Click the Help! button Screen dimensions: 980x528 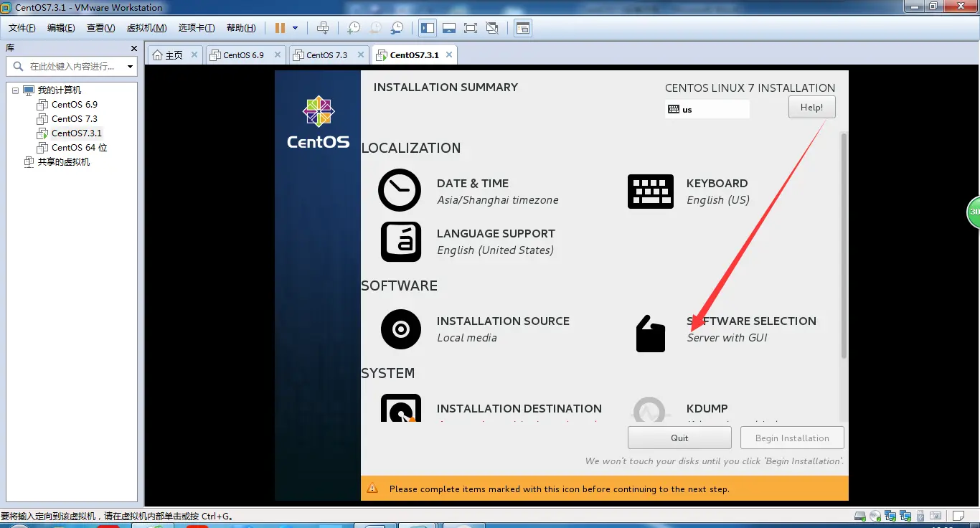click(811, 108)
